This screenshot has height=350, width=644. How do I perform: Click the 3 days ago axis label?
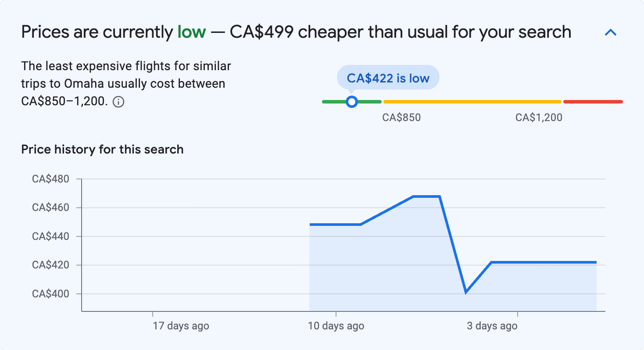tap(491, 326)
